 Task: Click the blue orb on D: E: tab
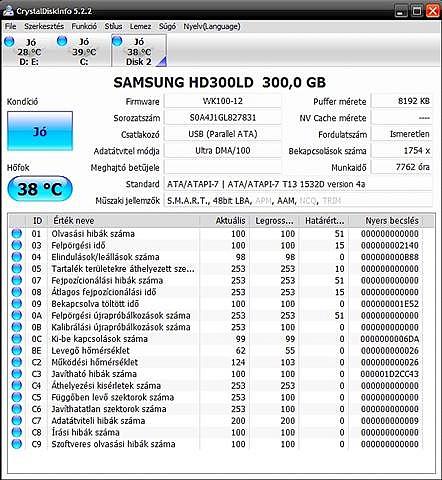(9, 41)
